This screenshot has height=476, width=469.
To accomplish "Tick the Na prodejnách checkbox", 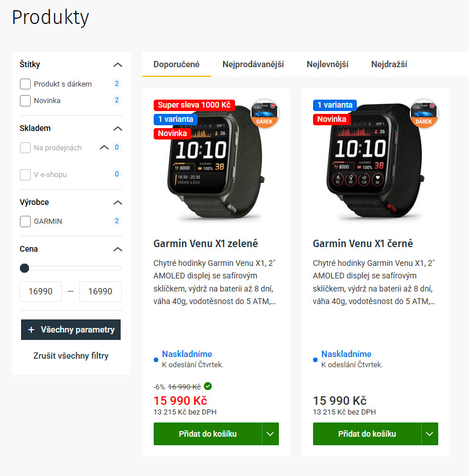I will pyautogui.click(x=25, y=148).
